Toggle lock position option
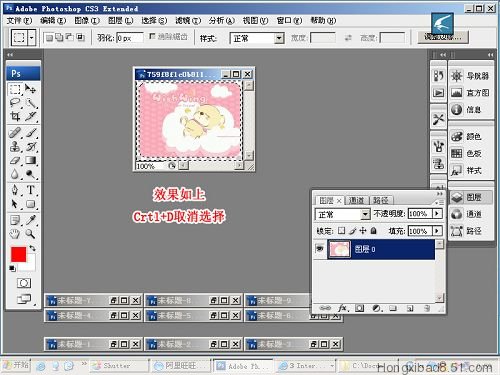This screenshot has width=500, height=375. tap(363, 230)
